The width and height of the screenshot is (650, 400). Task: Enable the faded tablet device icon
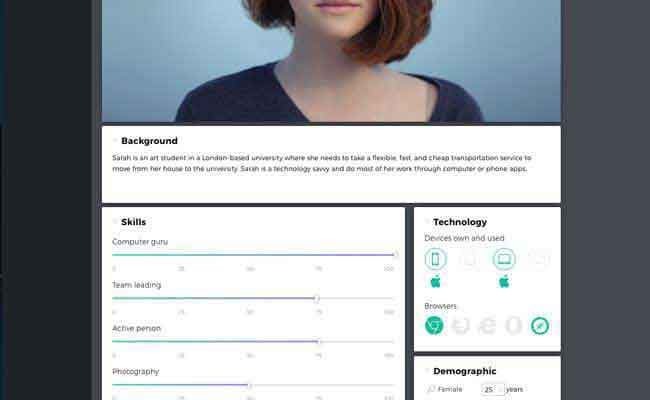[469, 259]
